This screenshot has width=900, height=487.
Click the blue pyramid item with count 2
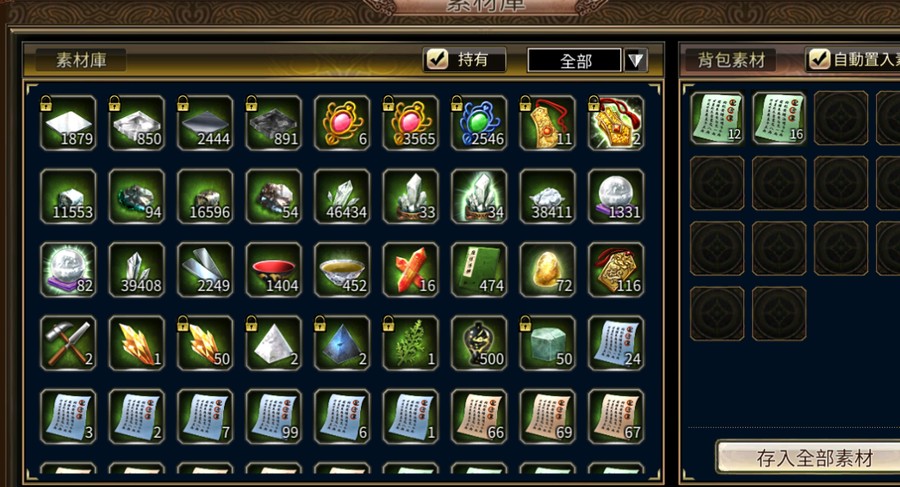tap(342, 343)
